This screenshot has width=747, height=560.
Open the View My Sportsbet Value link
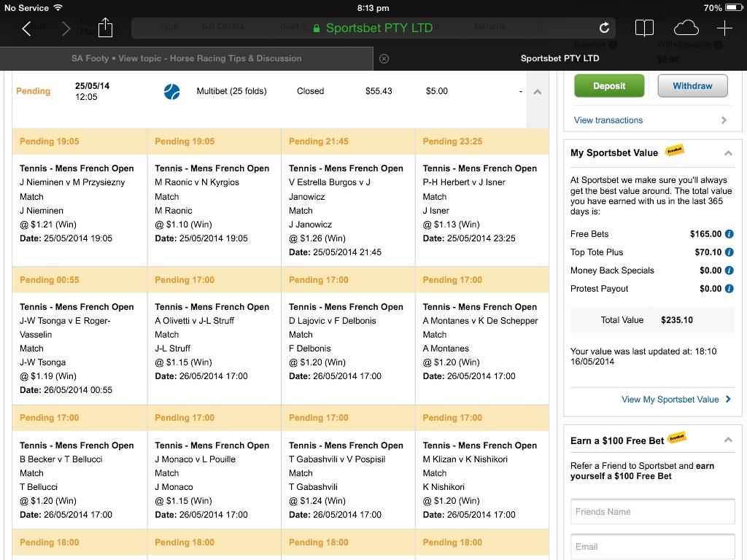tap(676, 400)
